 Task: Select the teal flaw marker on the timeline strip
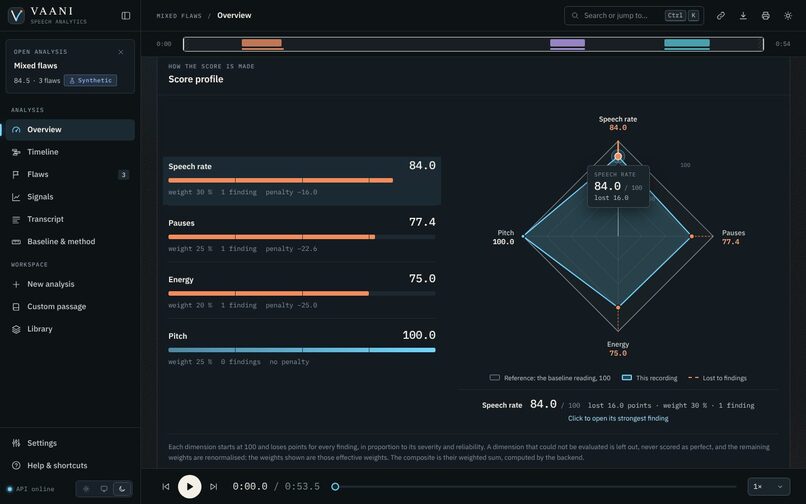point(687,44)
